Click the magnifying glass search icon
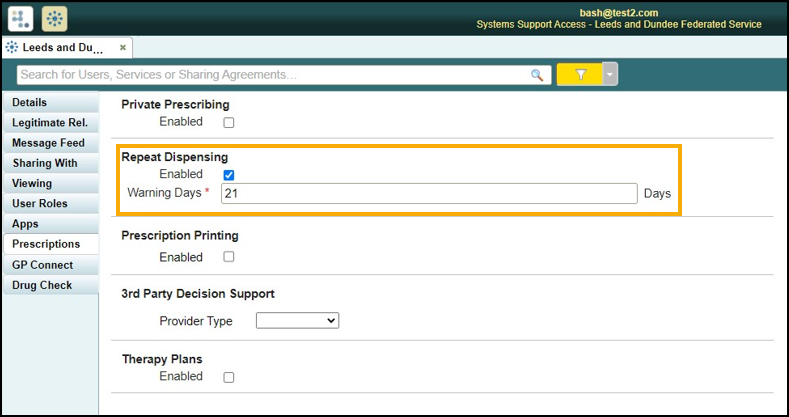This screenshot has height=417, width=789. (537, 75)
